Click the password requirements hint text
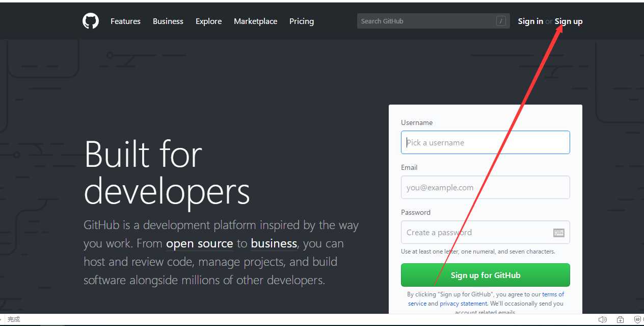Viewport: 644px width, 326px height. pyautogui.click(x=478, y=252)
